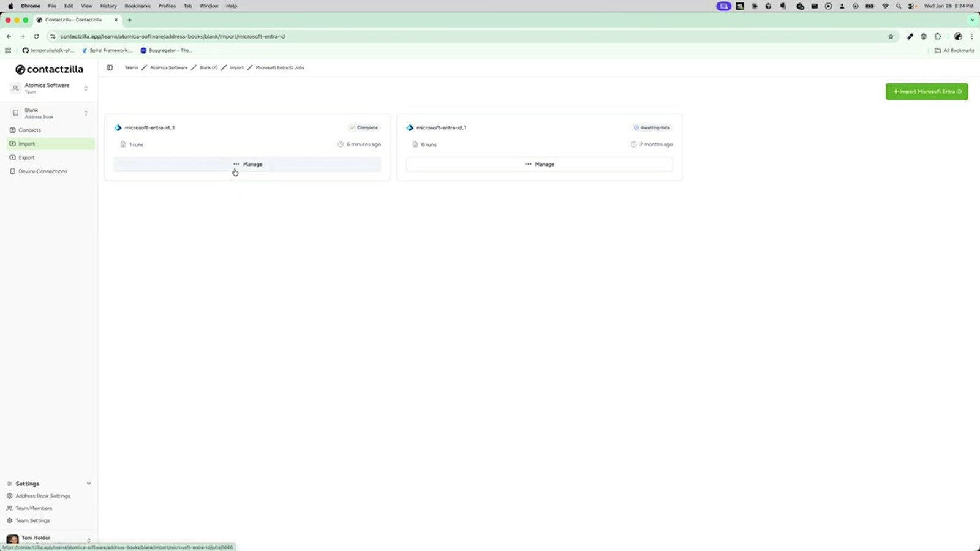Click the Entra icon on the Awaiting data card
This screenshot has width=980, height=551.
[410, 127]
